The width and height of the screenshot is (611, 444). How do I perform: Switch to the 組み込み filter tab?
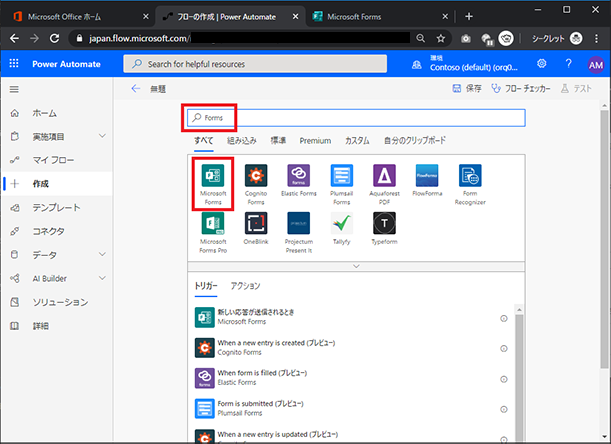[242, 141]
